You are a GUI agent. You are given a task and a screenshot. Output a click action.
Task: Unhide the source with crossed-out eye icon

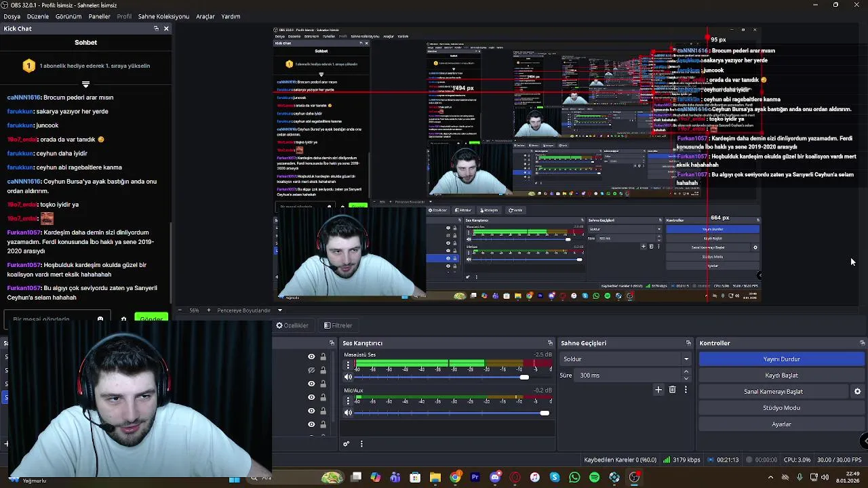[x=311, y=370]
